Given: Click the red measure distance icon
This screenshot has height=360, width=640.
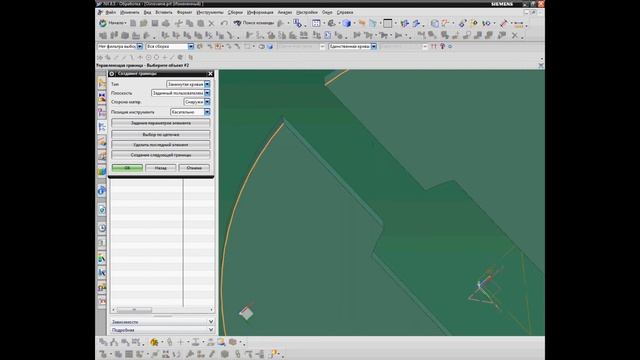Looking at the screenshot, I should tap(504, 23).
